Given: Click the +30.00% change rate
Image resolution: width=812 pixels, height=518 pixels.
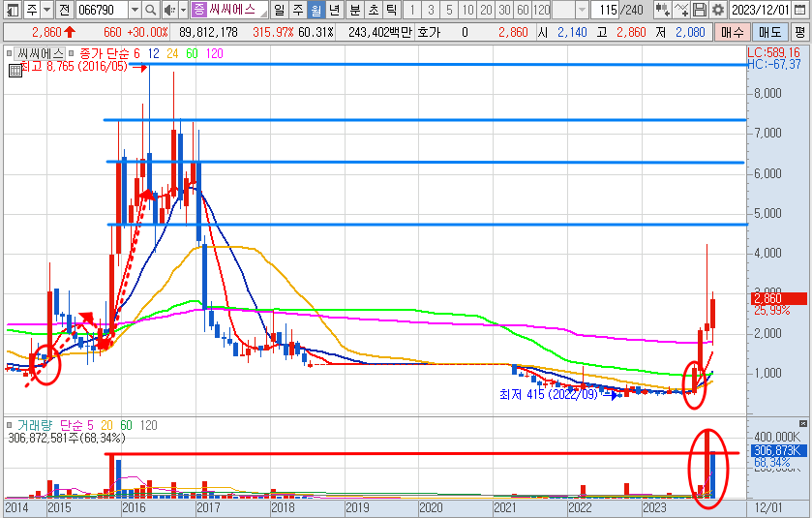Looking at the screenshot, I should [148, 32].
